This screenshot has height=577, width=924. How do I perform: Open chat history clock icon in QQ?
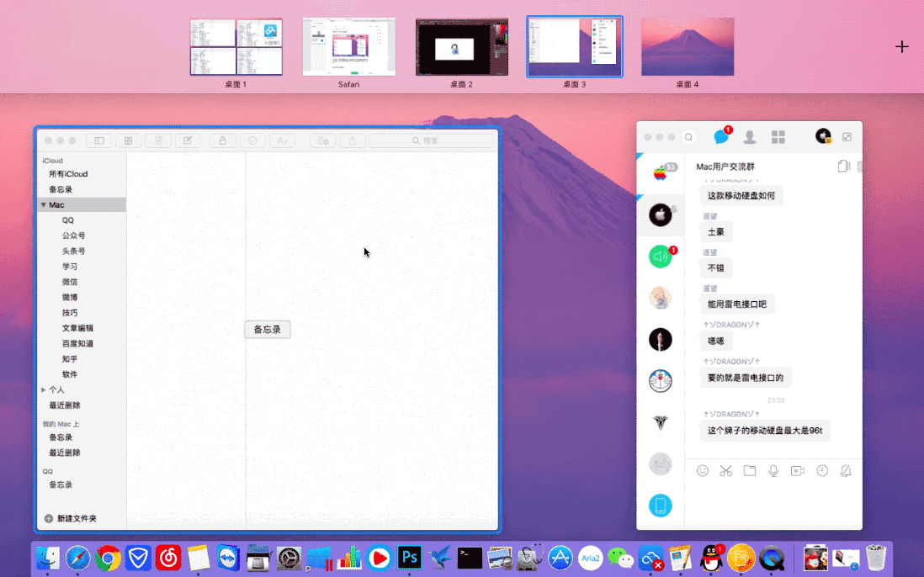click(x=822, y=471)
